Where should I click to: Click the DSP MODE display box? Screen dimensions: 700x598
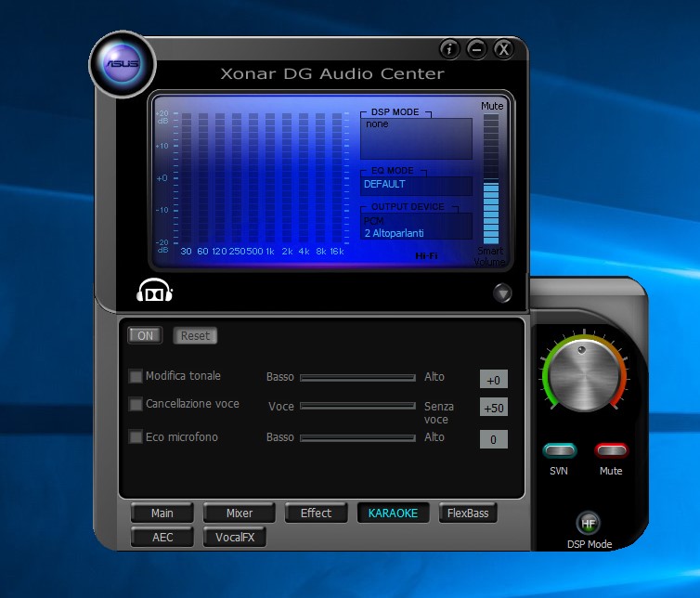[416, 138]
